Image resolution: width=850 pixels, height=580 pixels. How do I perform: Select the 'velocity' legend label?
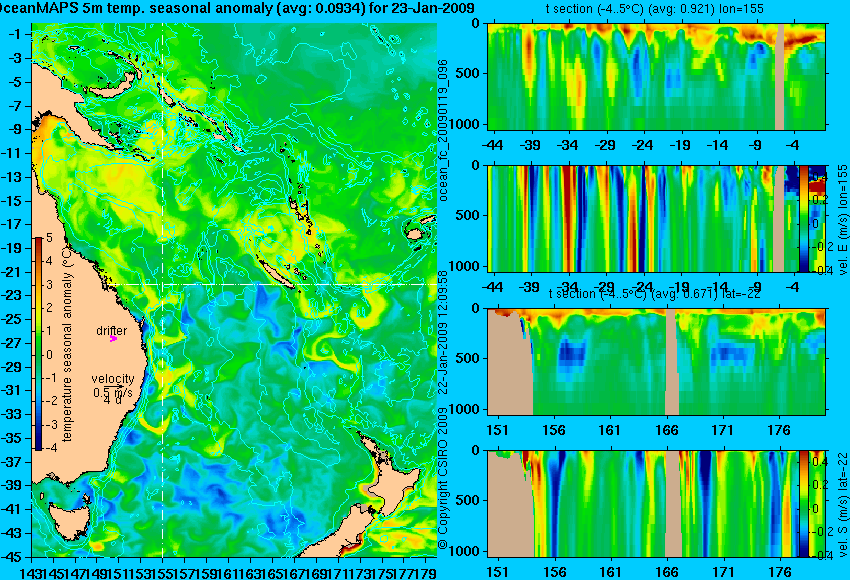coord(113,378)
